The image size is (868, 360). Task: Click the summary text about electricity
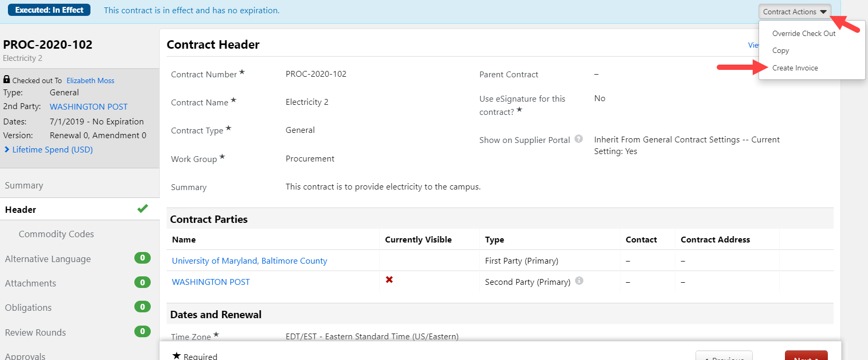point(383,187)
